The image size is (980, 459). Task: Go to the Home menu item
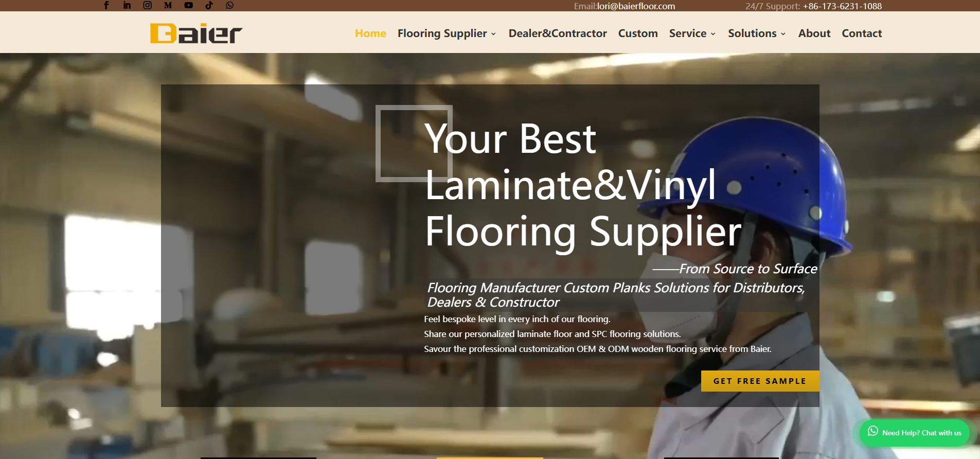point(370,33)
